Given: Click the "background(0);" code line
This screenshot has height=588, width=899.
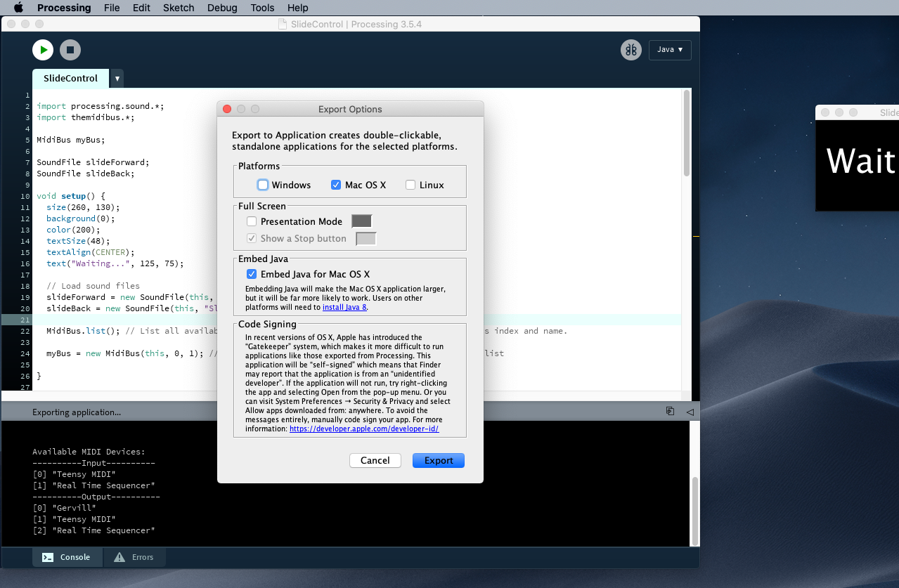Looking at the screenshot, I should [80, 218].
